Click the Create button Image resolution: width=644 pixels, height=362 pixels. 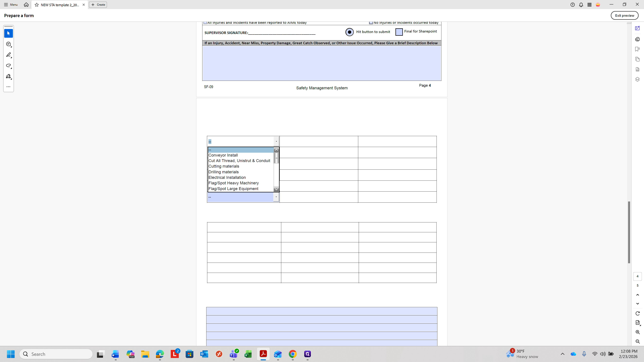(98, 5)
